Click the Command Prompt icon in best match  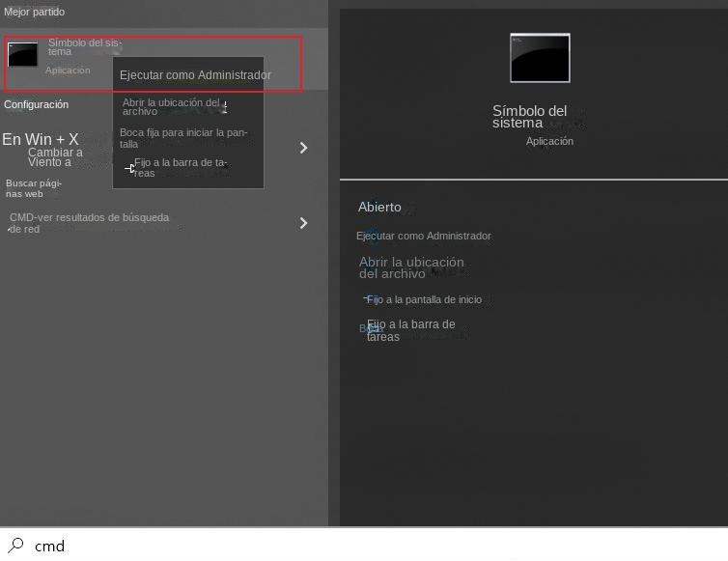tap(22, 54)
